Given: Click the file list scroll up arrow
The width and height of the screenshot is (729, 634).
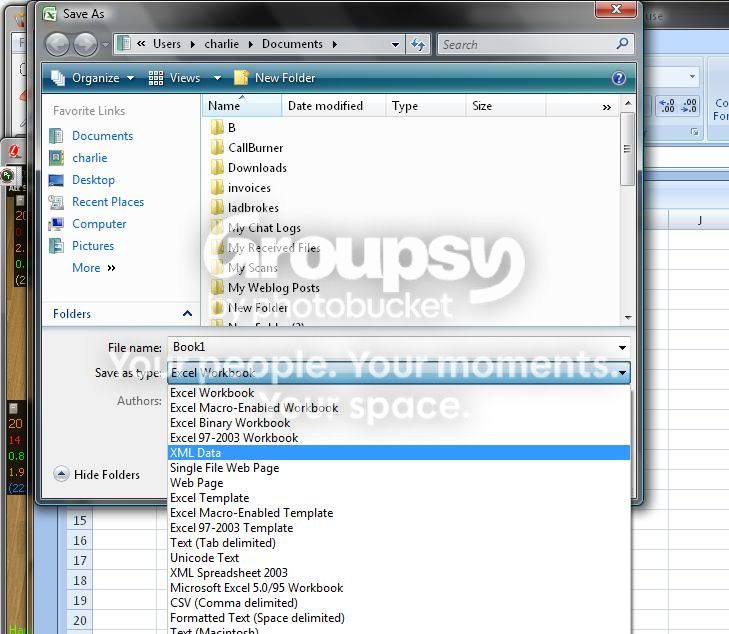Looking at the screenshot, I should [628, 103].
